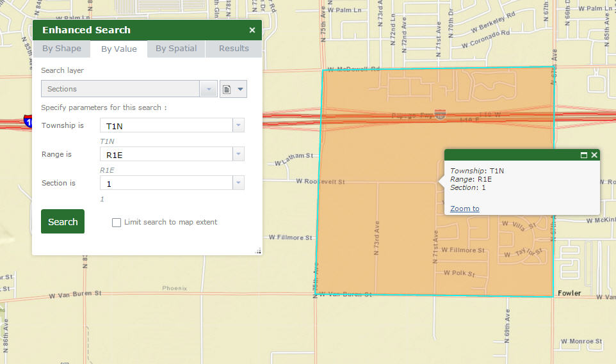Click the W Polk St map label

coord(459,273)
